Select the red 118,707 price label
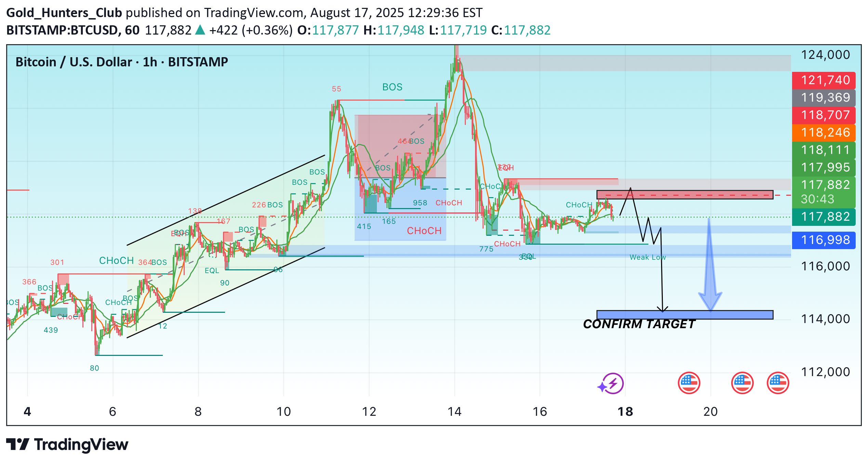This screenshot has width=868, height=463. pyautogui.click(x=824, y=115)
